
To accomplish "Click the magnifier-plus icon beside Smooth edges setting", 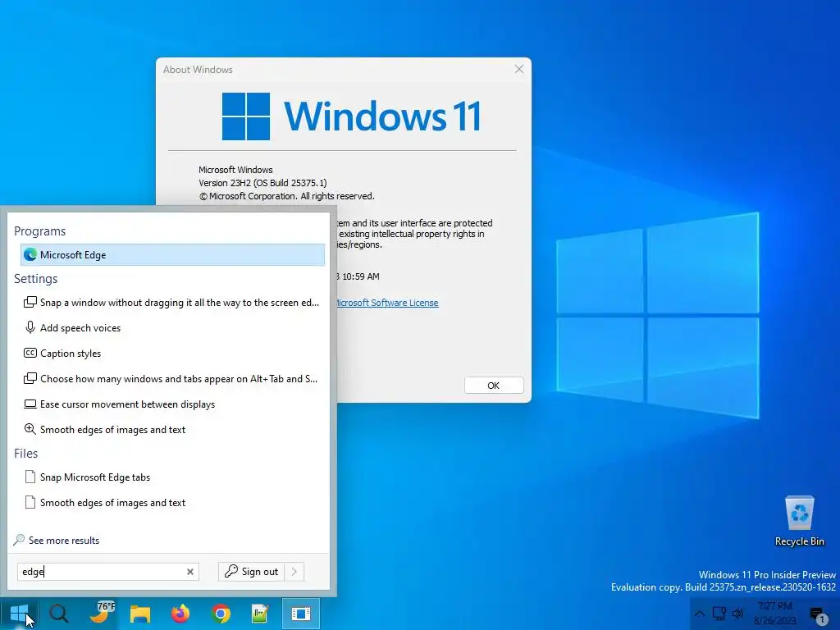I will pos(30,429).
